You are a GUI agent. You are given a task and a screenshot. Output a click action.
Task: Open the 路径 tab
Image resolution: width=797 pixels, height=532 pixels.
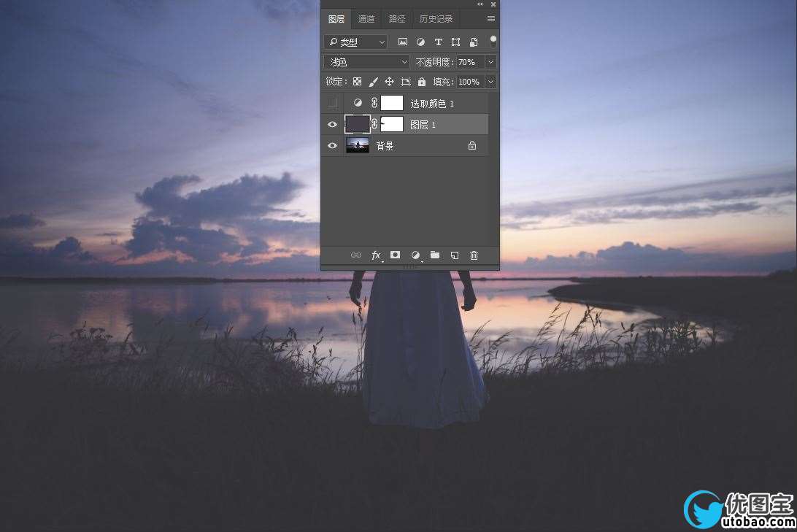396,19
